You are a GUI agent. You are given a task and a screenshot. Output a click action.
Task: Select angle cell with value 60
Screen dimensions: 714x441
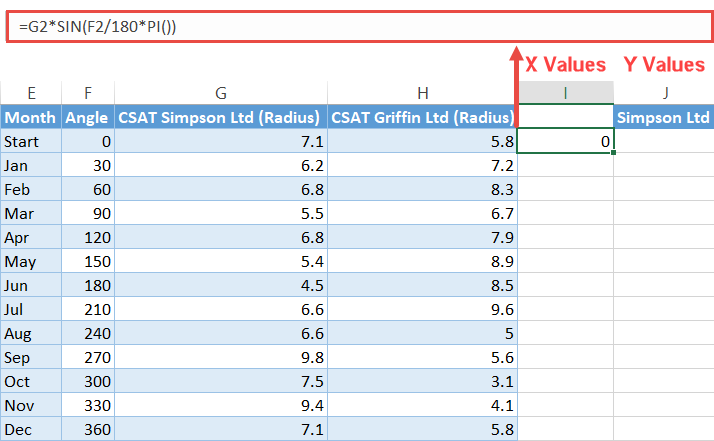click(x=88, y=189)
